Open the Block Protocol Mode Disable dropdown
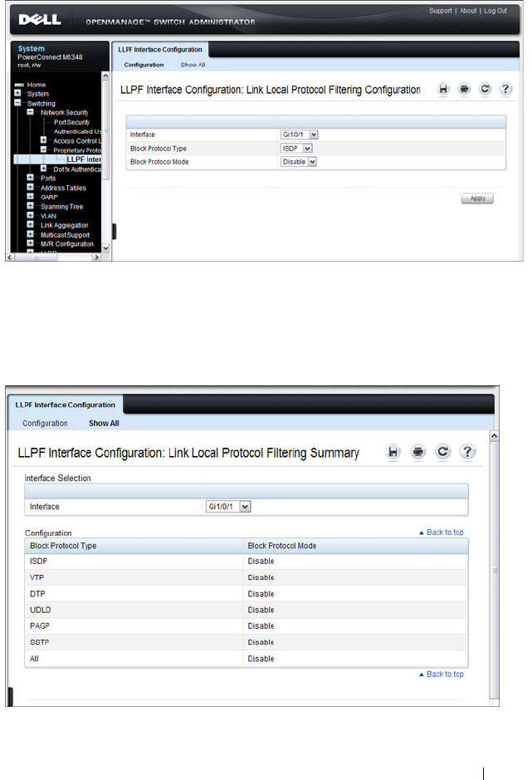532x780 pixels. (298, 162)
